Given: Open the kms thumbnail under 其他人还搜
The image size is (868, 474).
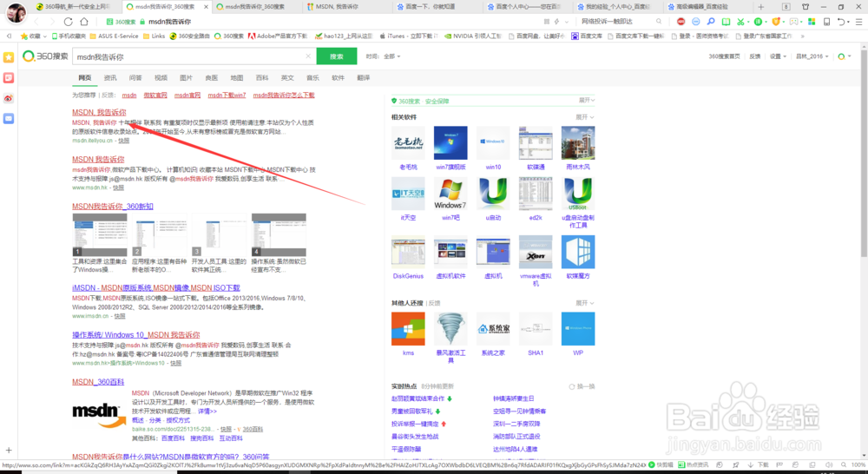Looking at the screenshot, I should pyautogui.click(x=408, y=329).
